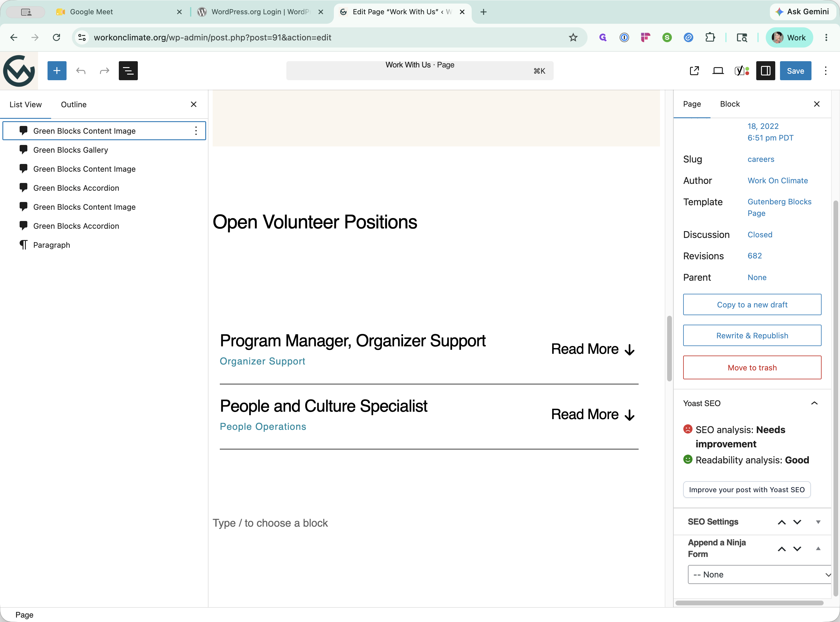Click the Paragraph block pilcrow icon
The image size is (840, 622).
pyautogui.click(x=23, y=245)
